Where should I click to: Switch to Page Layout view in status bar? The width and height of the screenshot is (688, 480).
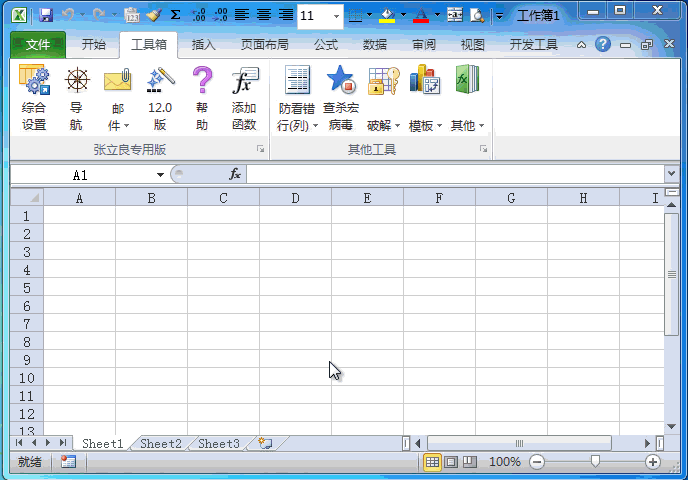click(x=451, y=462)
